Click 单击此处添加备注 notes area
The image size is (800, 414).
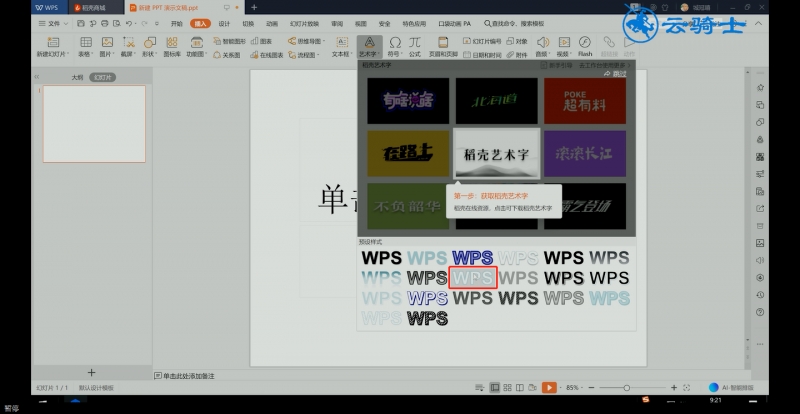184,376
